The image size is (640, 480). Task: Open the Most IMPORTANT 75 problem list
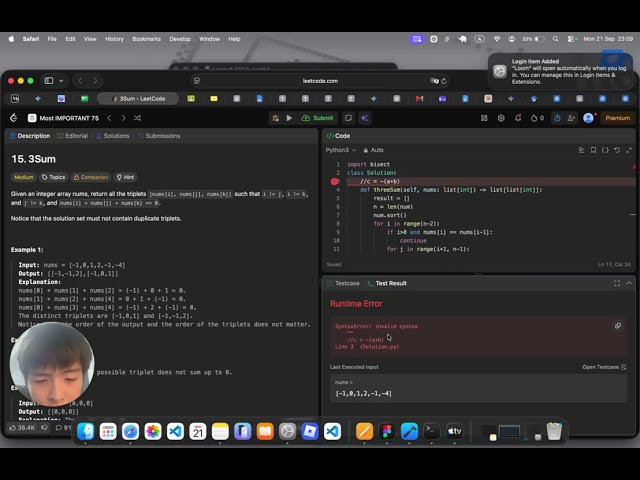64,118
